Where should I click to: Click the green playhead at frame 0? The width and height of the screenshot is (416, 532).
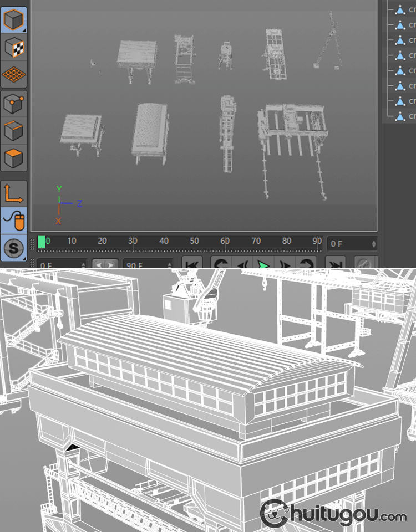pos(42,242)
